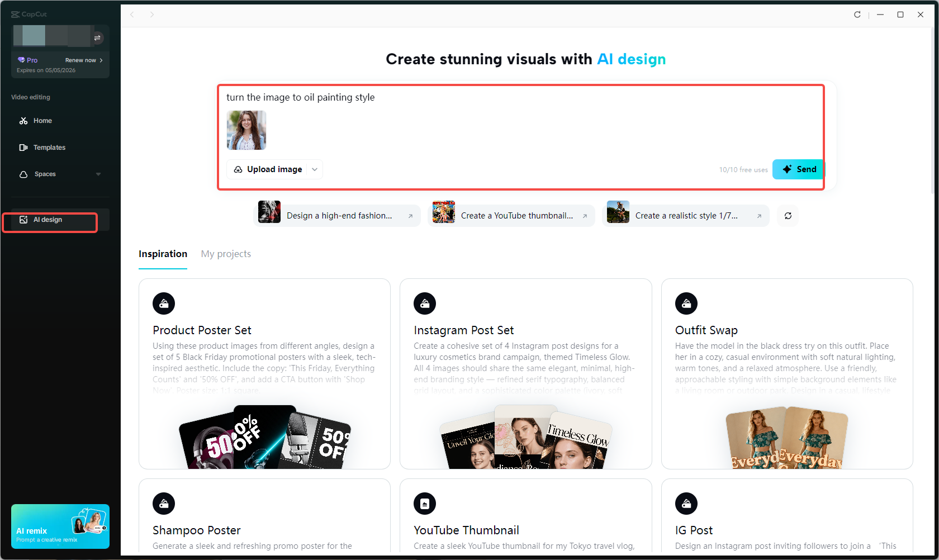This screenshot has height=560, width=939.
Task: Click the realistic style chip thumbnail
Action: pyautogui.click(x=618, y=212)
